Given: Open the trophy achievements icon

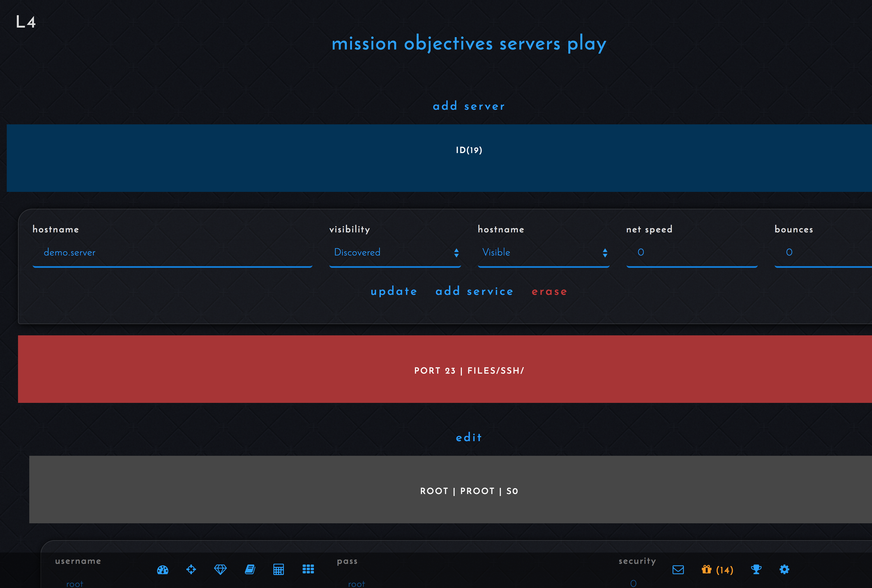Looking at the screenshot, I should click(757, 569).
